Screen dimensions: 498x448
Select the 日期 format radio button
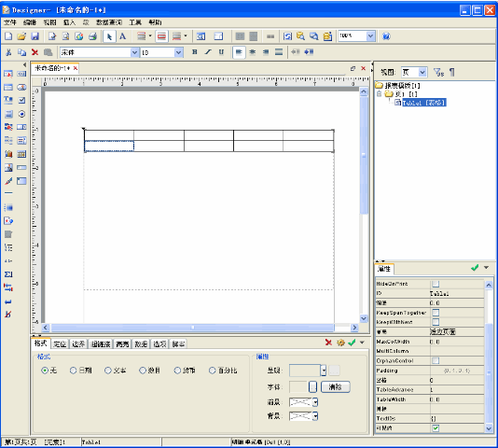tap(73, 371)
